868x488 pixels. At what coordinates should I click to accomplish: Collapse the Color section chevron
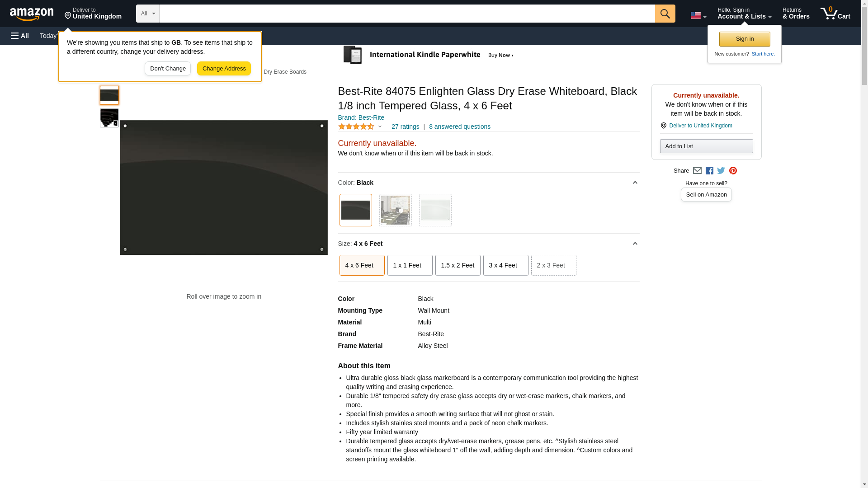[635, 183]
